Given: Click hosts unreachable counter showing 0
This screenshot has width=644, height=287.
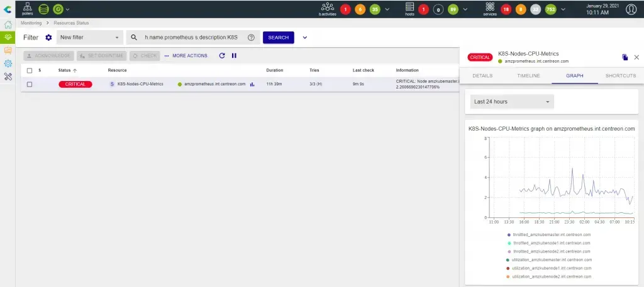Looking at the screenshot, I should point(438,9).
